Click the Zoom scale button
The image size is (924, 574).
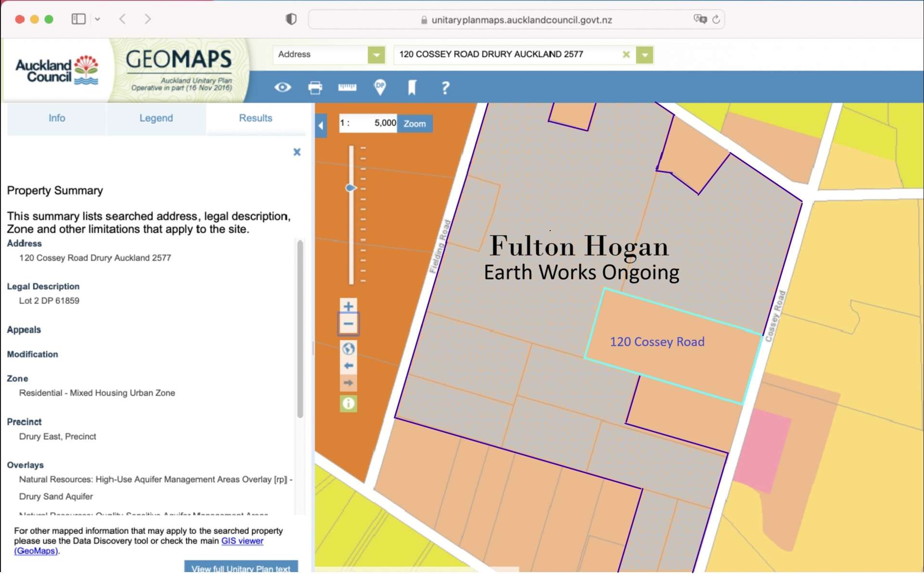click(415, 124)
